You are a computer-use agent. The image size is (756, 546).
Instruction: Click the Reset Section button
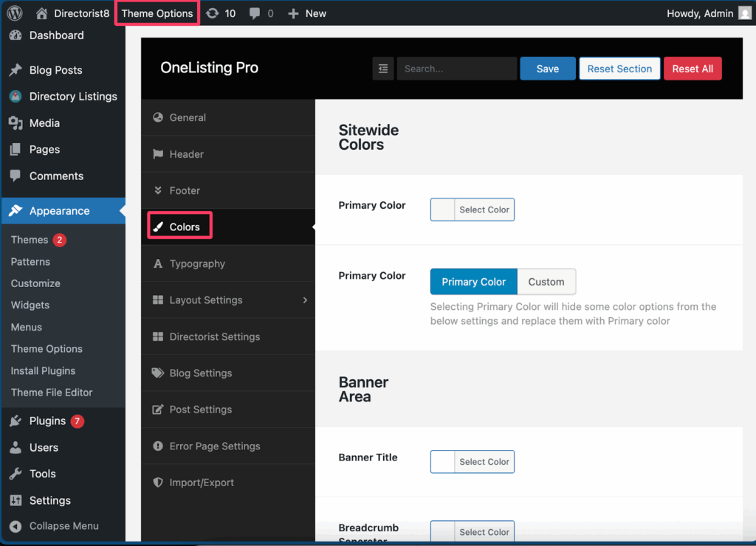(x=619, y=69)
